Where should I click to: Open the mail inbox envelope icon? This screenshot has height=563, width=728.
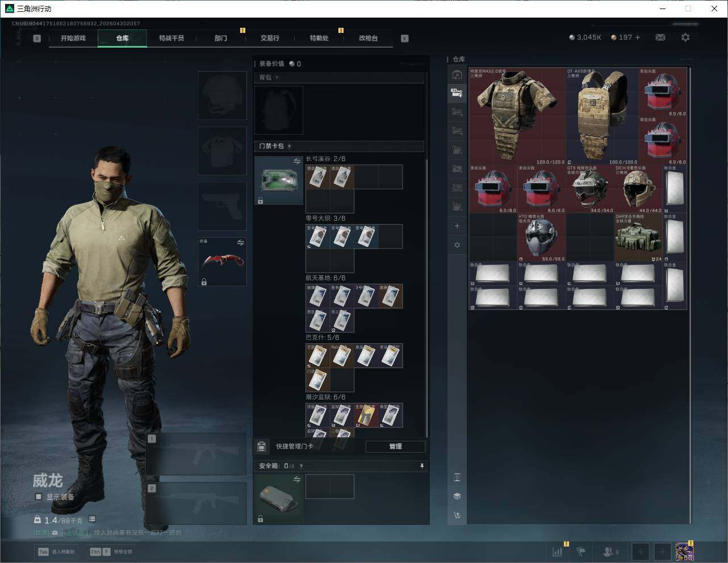[x=660, y=37]
